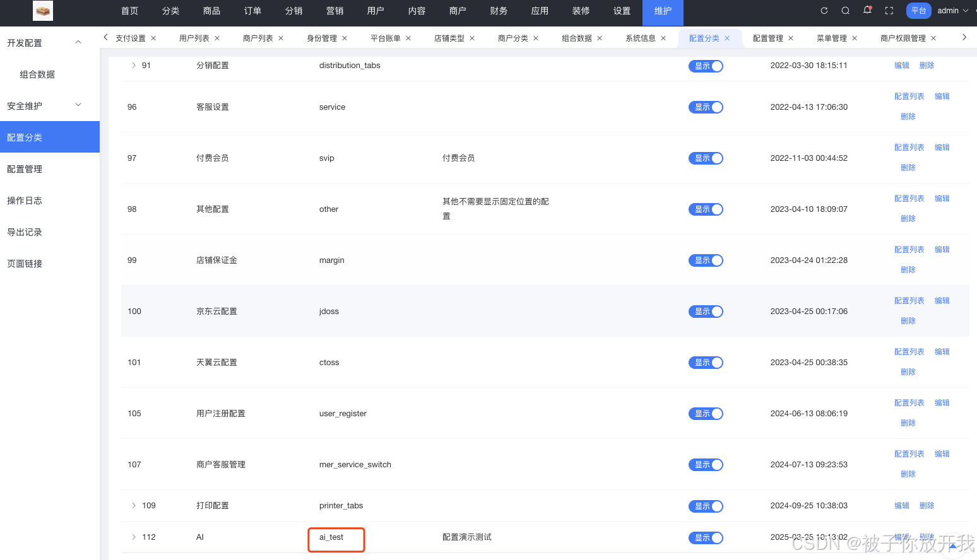Close the 菜单管理 tab

point(855,38)
